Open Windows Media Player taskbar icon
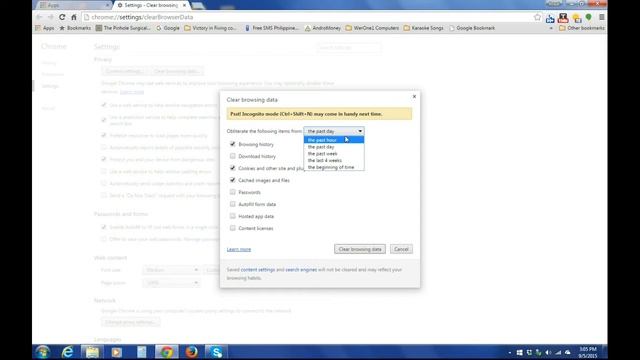Viewport: 640px width, 360px height. point(117,352)
